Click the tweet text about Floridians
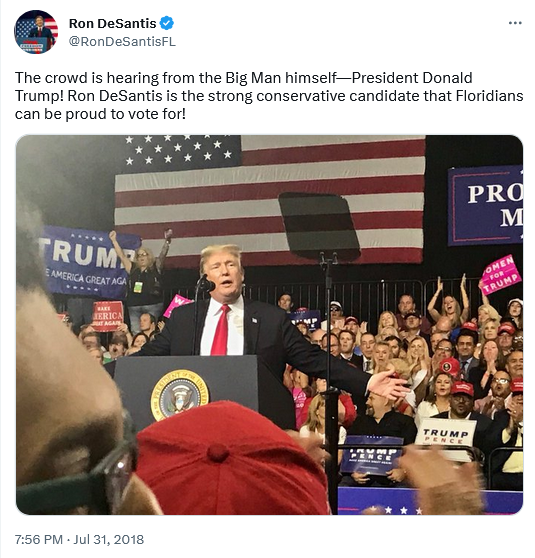The height and width of the screenshot is (558, 535). click(x=269, y=96)
